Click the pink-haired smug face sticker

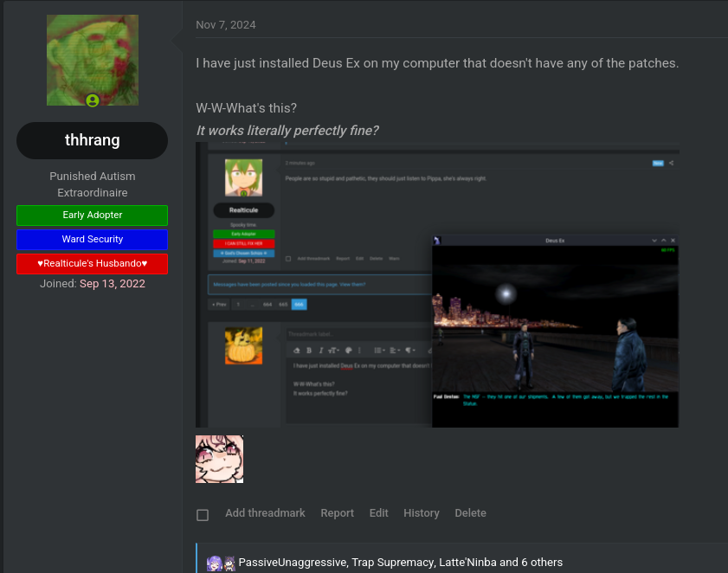(x=219, y=460)
